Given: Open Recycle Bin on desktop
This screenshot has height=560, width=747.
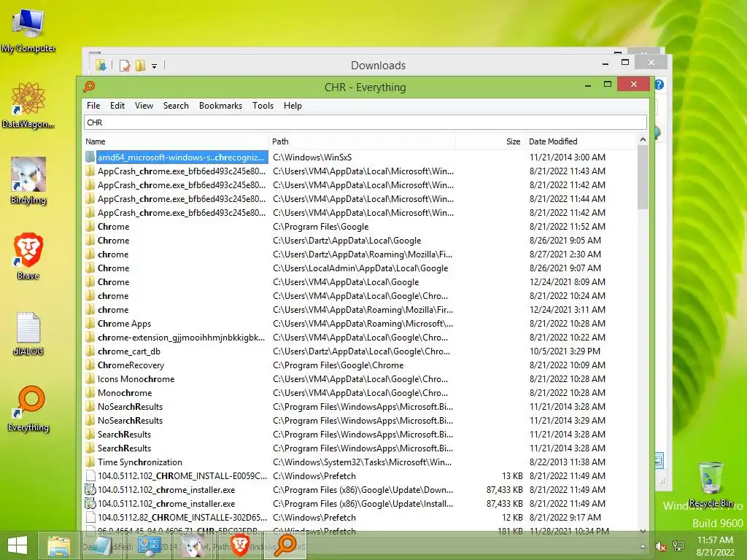Looking at the screenshot, I should tap(711, 484).
